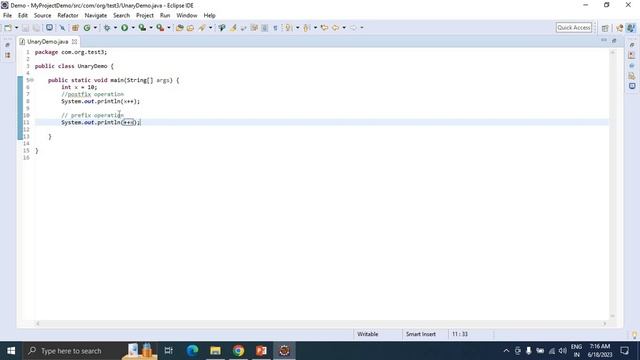Image resolution: width=640 pixels, height=360 pixels.
Task: Restore the left-side minimized view stack
Action: (7, 44)
